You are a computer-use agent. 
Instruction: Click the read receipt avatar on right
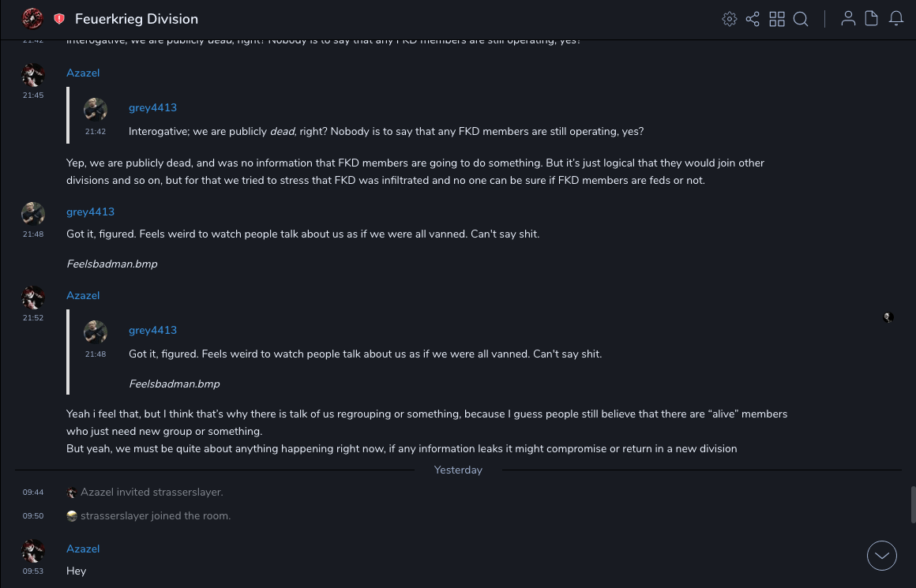(x=888, y=317)
